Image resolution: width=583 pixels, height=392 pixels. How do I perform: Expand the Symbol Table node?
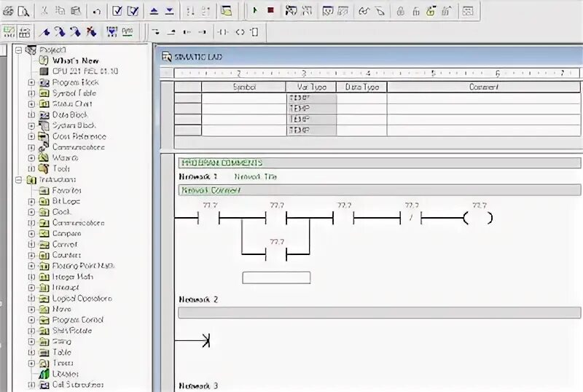[31, 93]
